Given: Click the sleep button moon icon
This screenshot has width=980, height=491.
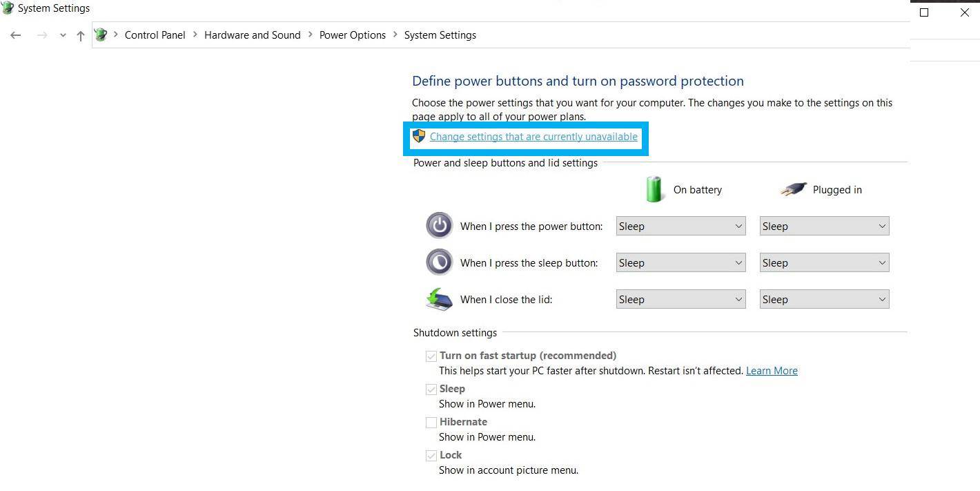Looking at the screenshot, I should click(x=440, y=262).
